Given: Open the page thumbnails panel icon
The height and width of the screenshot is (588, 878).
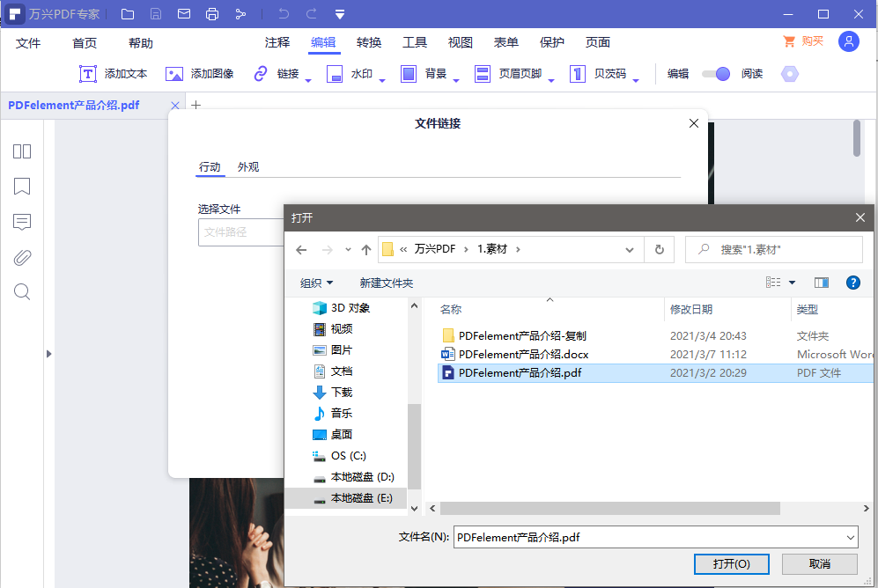Looking at the screenshot, I should pos(22,151).
